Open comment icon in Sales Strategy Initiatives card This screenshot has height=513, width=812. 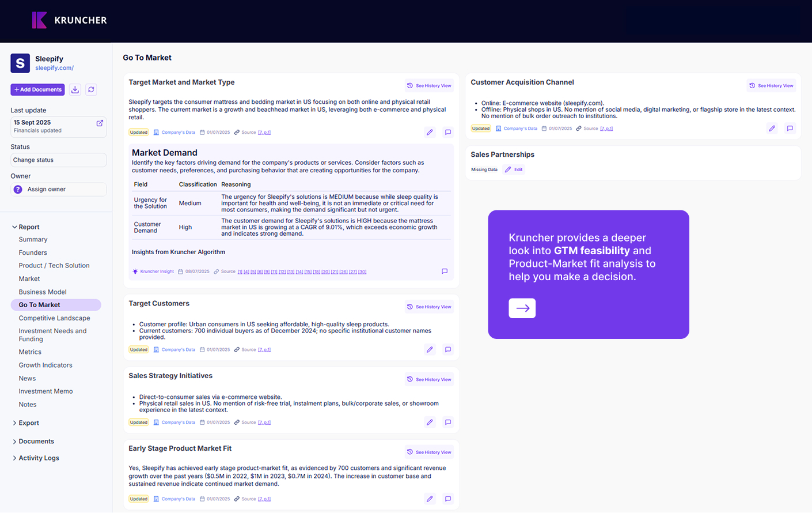pos(447,423)
